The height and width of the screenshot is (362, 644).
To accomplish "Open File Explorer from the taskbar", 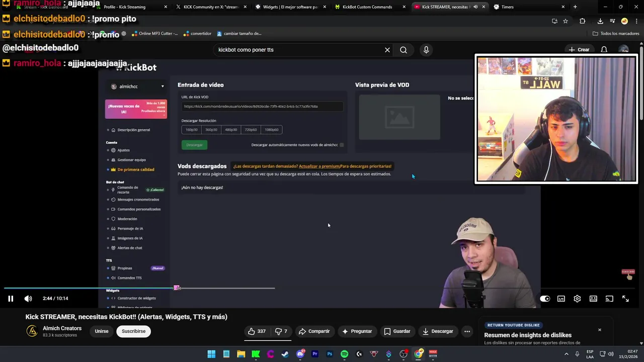I will pos(241,354).
